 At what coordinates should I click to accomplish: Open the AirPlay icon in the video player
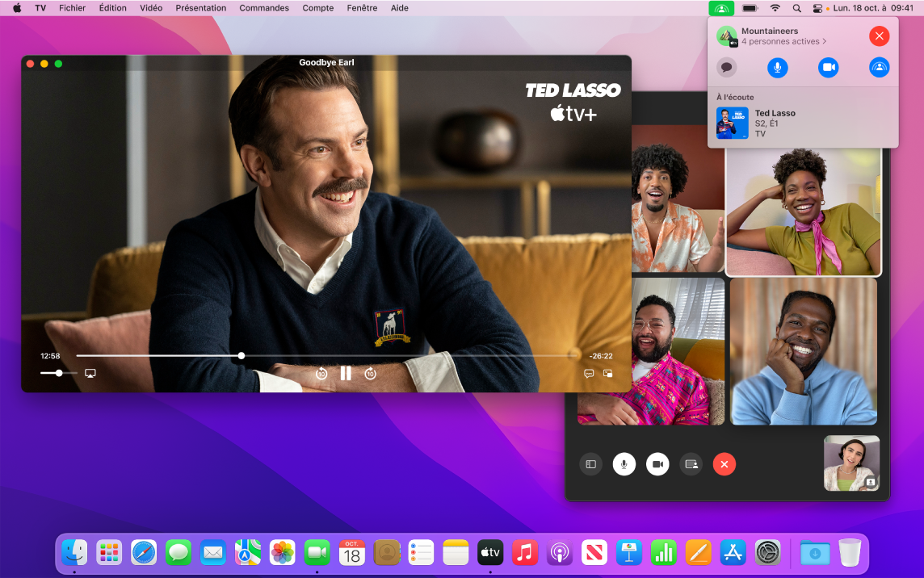90,372
